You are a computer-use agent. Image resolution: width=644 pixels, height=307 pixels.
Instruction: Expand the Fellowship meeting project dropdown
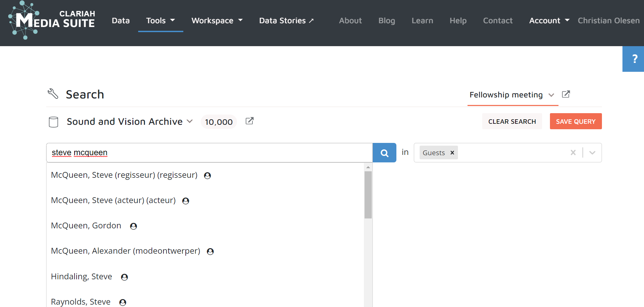pyautogui.click(x=551, y=95)
